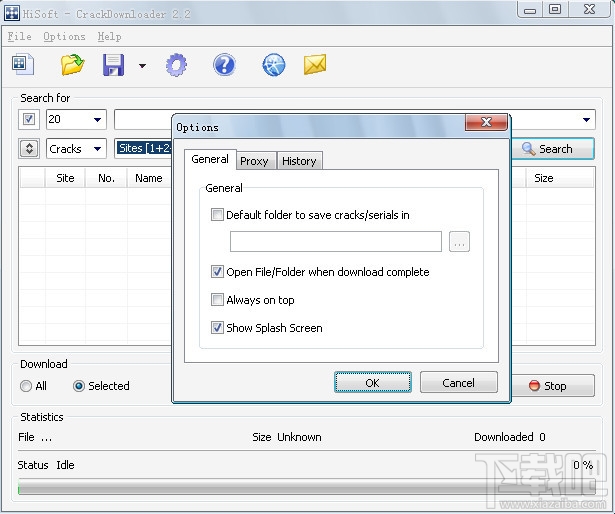Open the results count dropdown showing 20
The image size is (615, 514).
76,119
